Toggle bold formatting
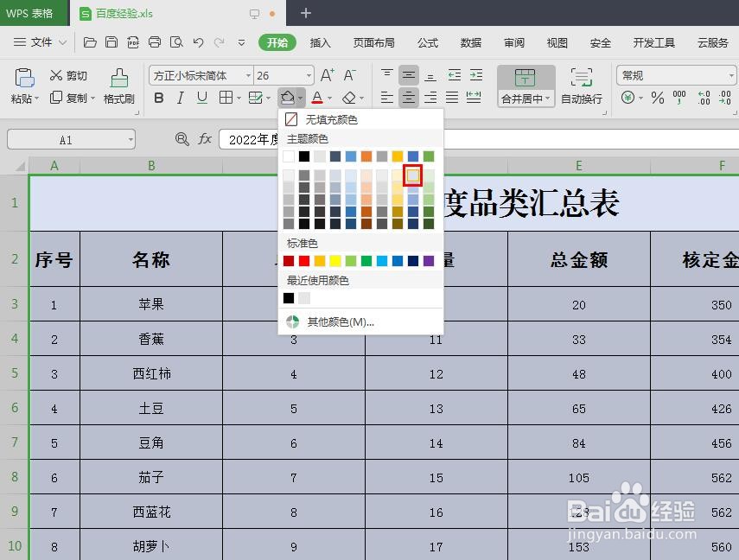 [x=159, y=98]
